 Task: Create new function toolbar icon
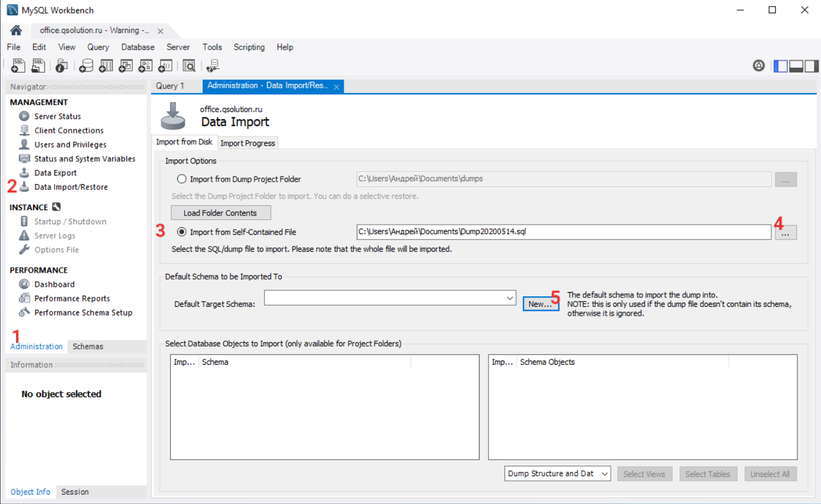[165, 66]
